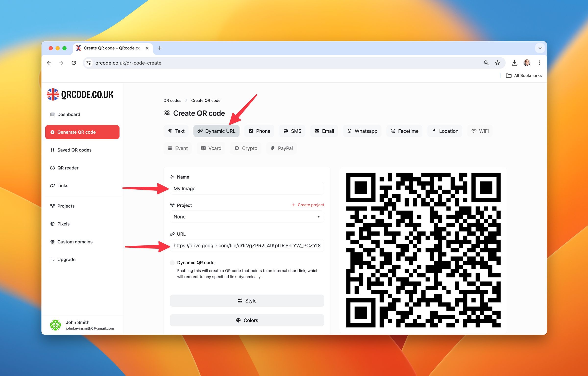588x376 pixels.
Task: Open the Style options
Action: [x=247, y=301]
